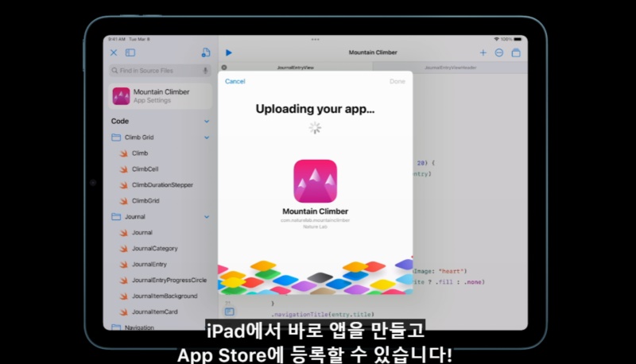636x364 pixels.
Task: Tap the battery status icon
Action: pyautogui.click(x=518, y=39)
